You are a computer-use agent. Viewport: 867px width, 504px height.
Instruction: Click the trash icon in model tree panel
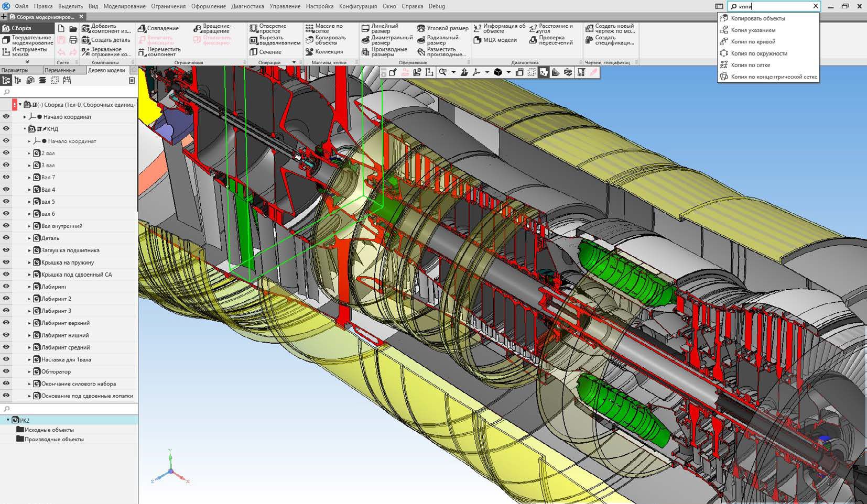point(132,80)
